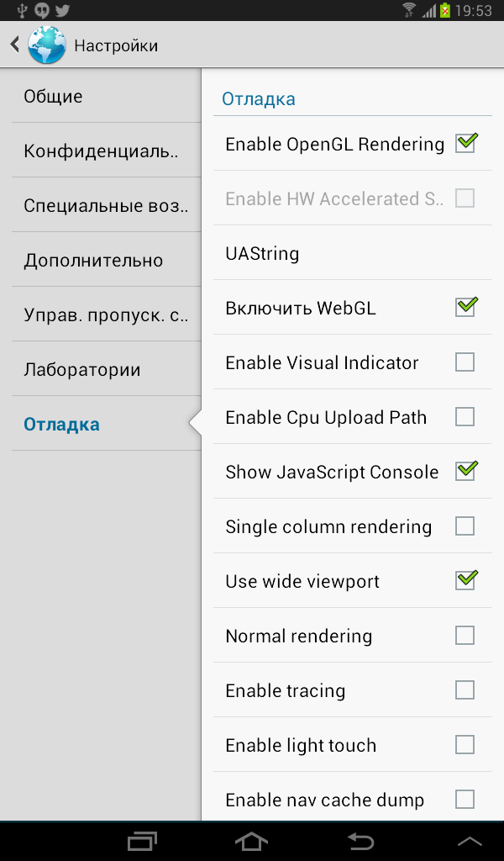504x861 pixels.
Task: Open Конфиденциаль.. settings category
Action: click(x=106, y=151)
